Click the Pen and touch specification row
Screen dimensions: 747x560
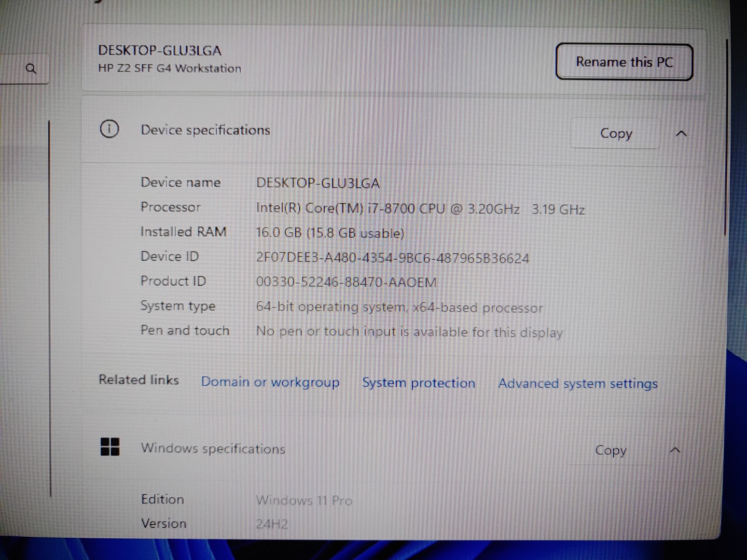[x=185, y=330]
